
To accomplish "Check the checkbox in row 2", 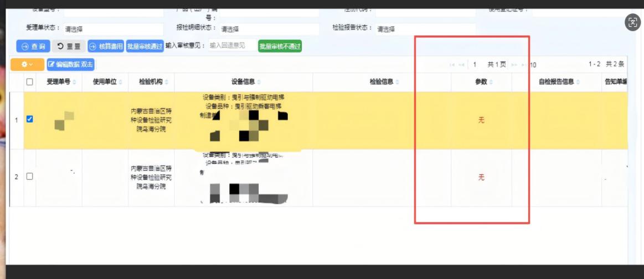I will coord(30,176).
